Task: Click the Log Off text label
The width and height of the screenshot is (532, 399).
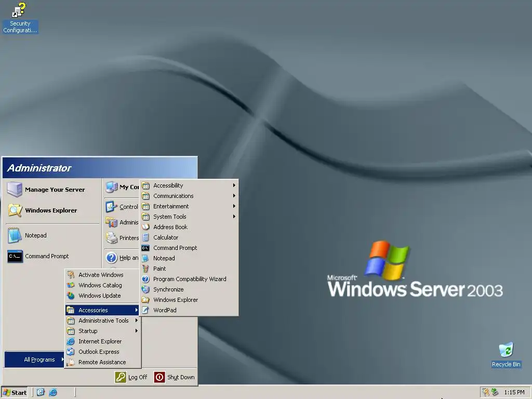Action: point(137,377)
